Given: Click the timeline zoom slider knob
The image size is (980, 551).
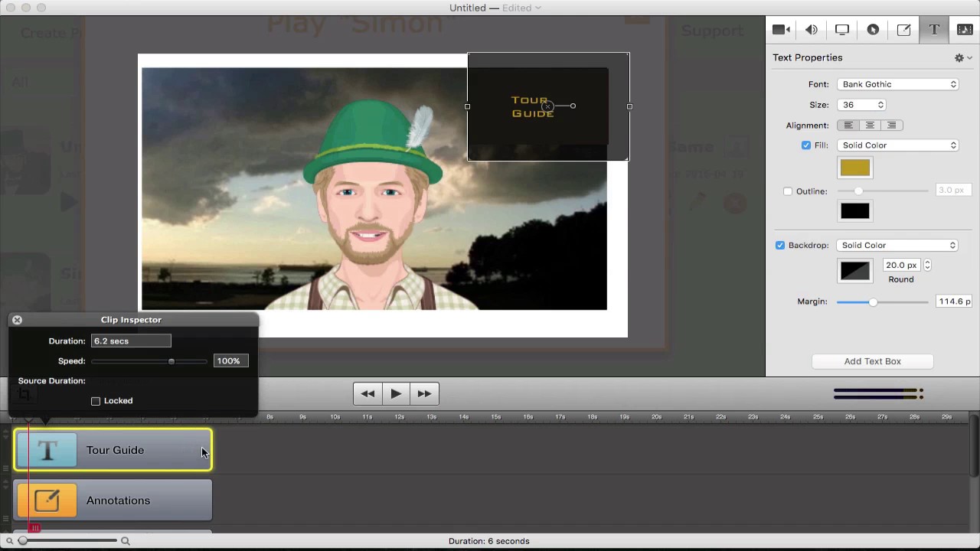Looking at the screenshot, I should click(x=23, y=541).
